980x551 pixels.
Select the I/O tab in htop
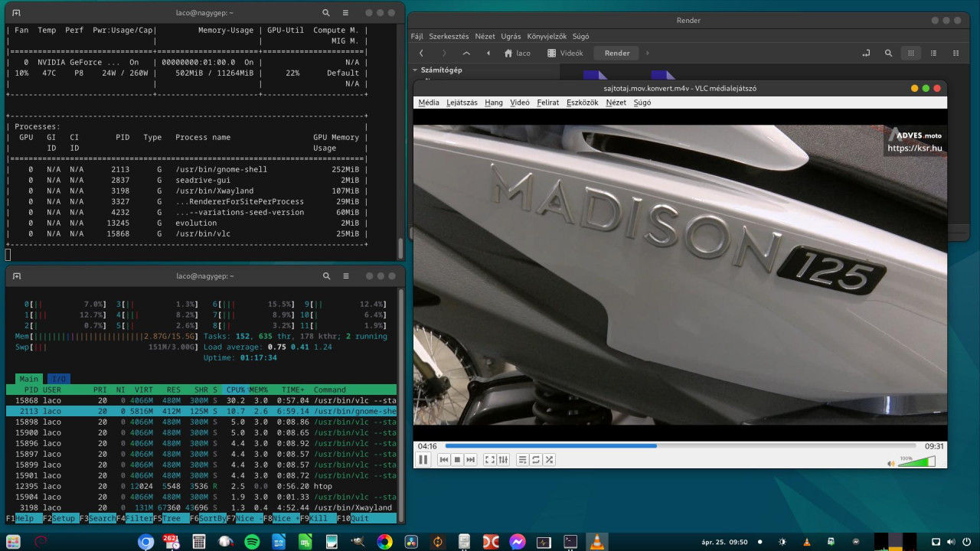(58, 379)
